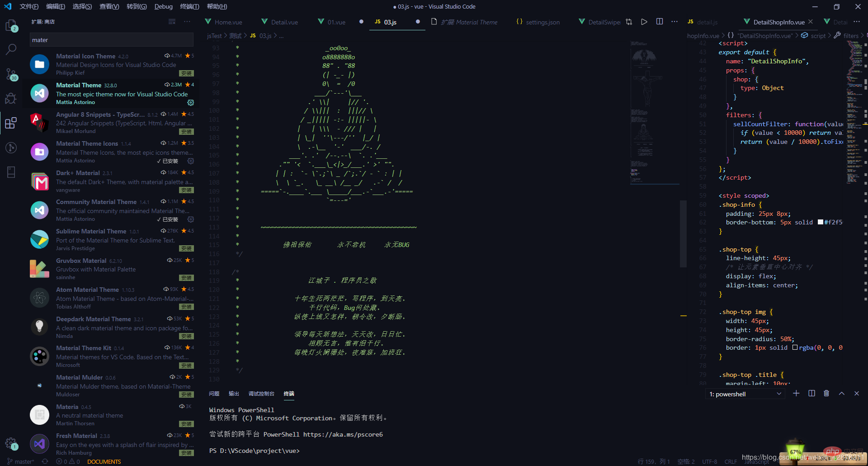The image size is (868, 466).
Task: Open the book-shaped icon in activity bar
Action: click(11, 172)
